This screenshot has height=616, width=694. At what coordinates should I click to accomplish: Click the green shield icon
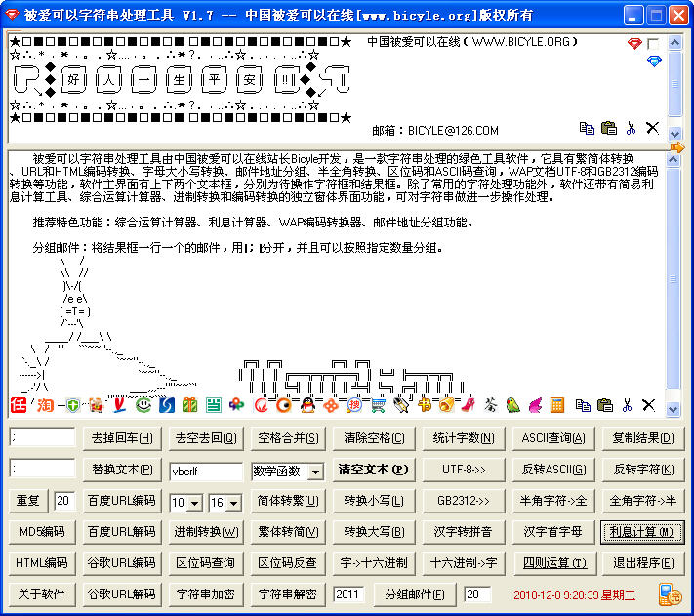point(73,405)
